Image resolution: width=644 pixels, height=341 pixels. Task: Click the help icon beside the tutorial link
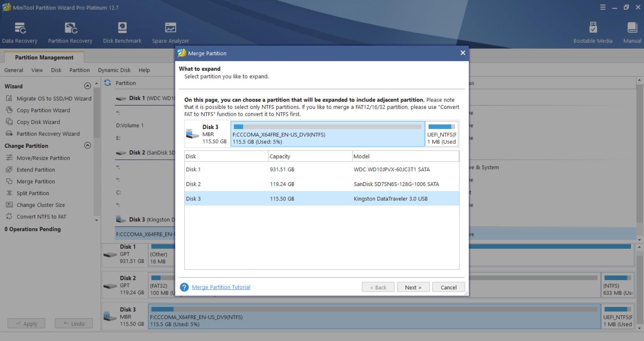point(184,287)
